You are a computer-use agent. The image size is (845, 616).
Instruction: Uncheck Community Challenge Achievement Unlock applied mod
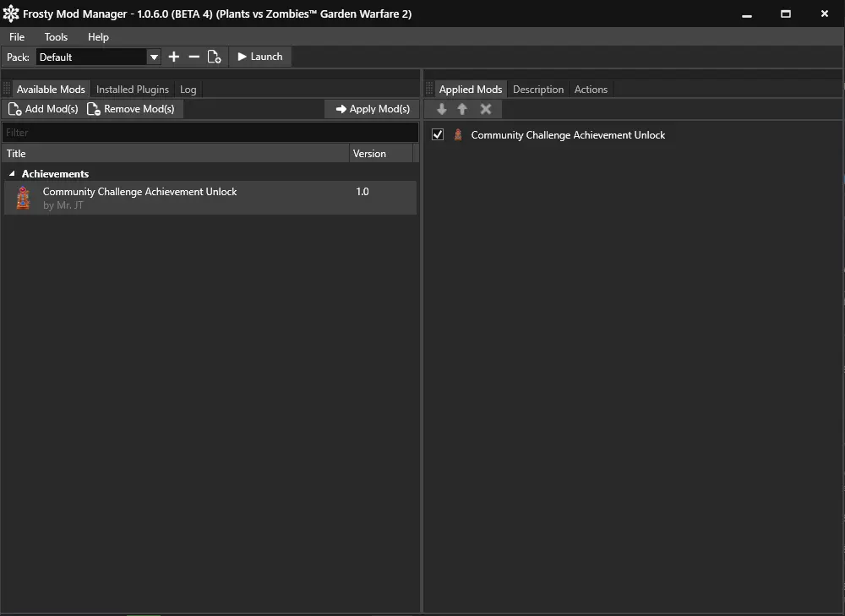pyautogui.click(x=438, y=134)
